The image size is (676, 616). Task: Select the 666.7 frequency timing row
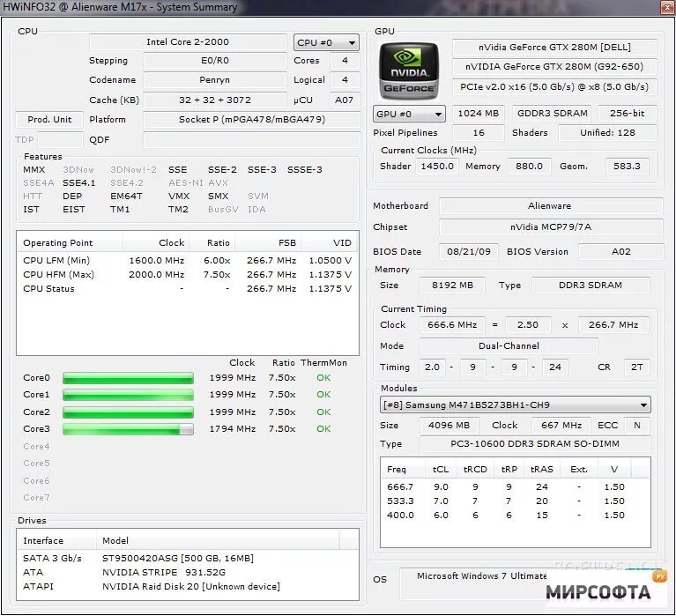(x=516, y=487)
